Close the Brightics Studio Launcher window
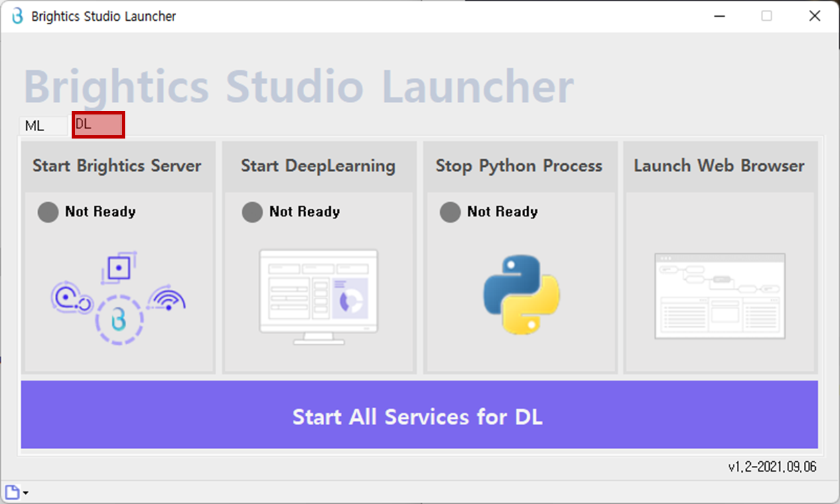Viewport: 840px width, 504px height. tap(815, 16)
